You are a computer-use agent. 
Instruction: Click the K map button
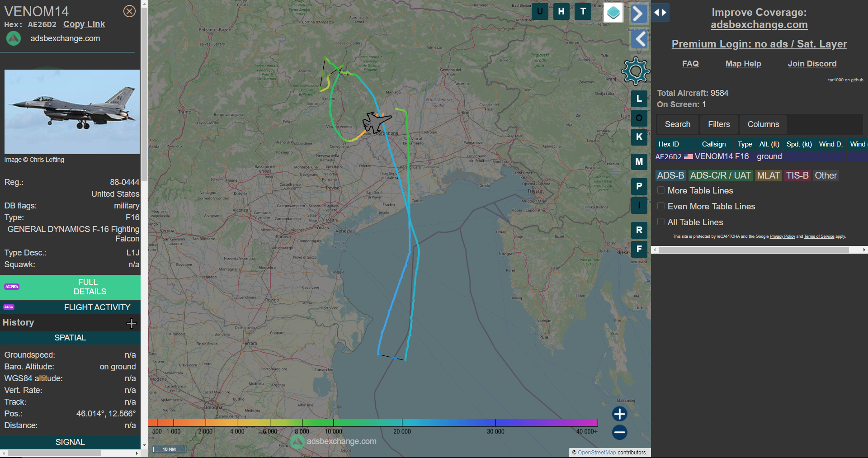pos(639,137)
